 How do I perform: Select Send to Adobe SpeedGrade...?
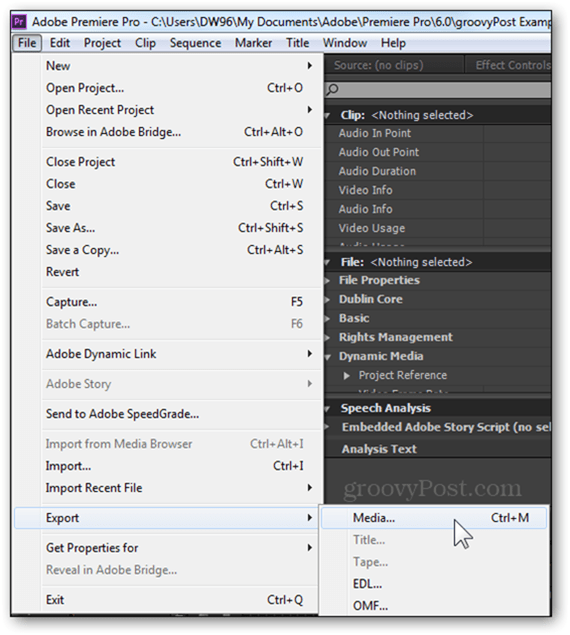point(179,414)
